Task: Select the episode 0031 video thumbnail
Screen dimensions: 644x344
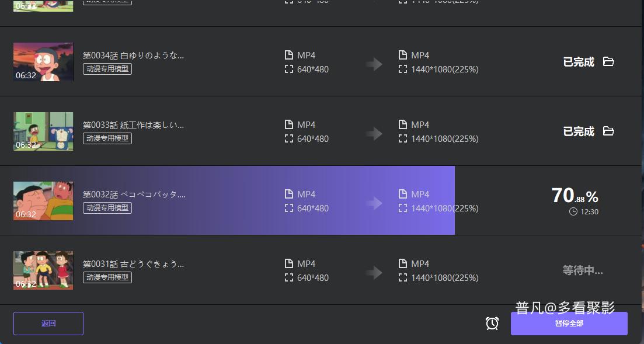Action: (x=43, y=270)
